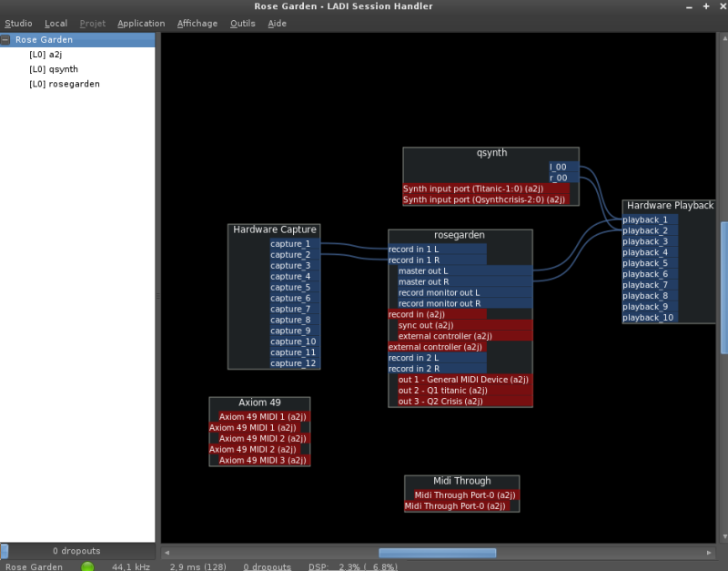Select Synth input port Qsynthcrisis-2:0
The image size is (728, 571).
[486, 199]
